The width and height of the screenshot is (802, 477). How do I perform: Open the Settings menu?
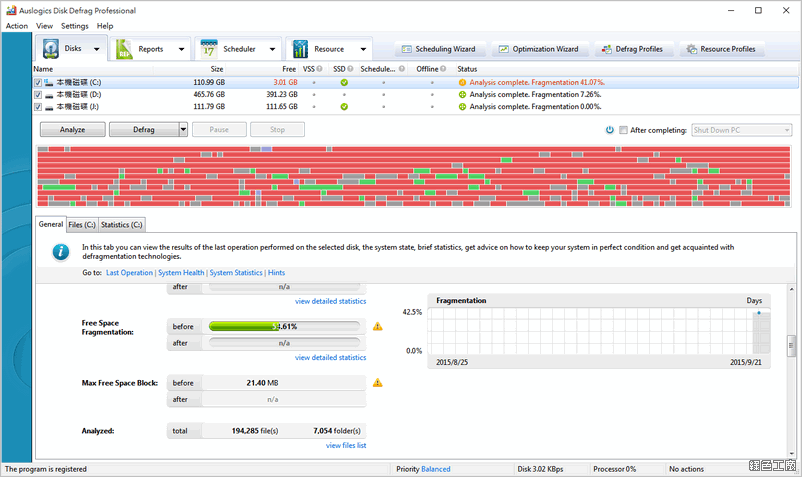[x=75, y=26]
